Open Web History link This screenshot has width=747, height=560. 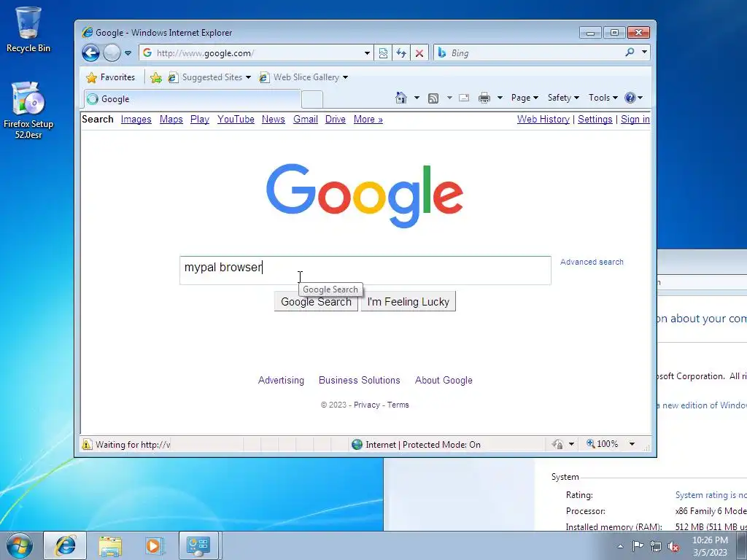click(543, 119)
